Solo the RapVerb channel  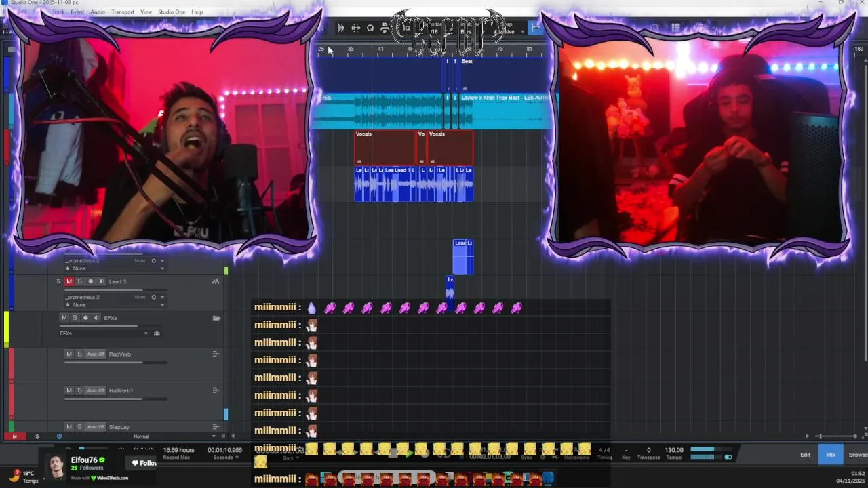pos(79,354)
